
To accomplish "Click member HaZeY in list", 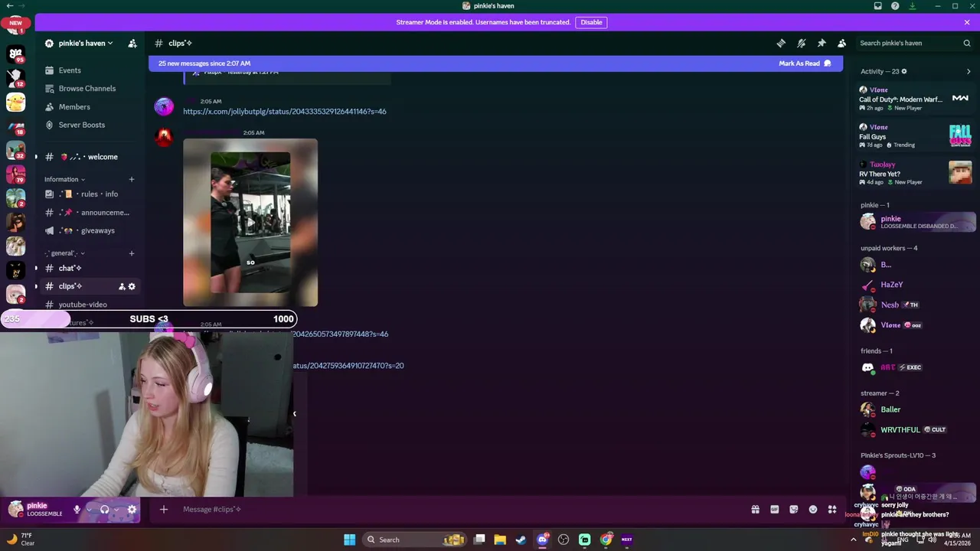I will point(917,285).
